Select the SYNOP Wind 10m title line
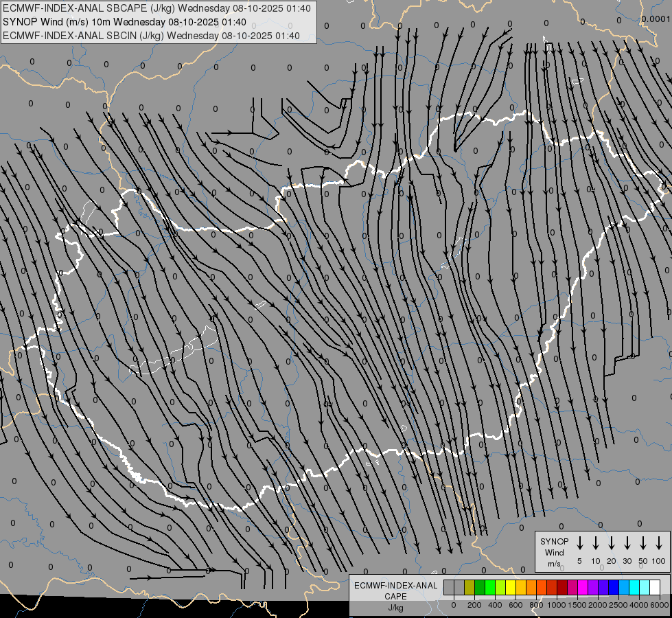 pyautogui.click(x=124, y=22)
